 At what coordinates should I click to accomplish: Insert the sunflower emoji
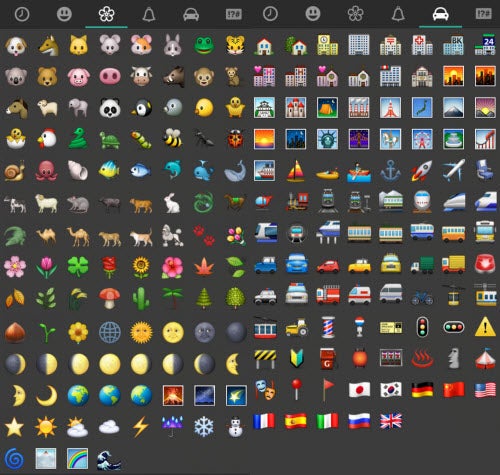(141, 267)
